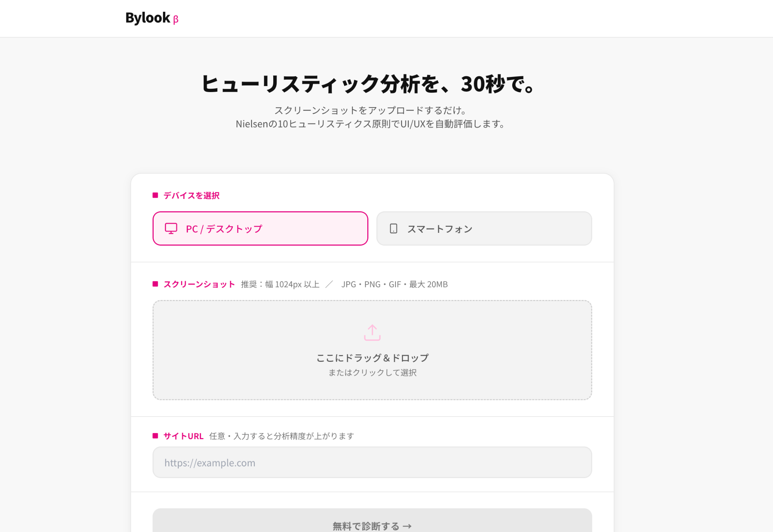Screen dimensions: 773x532
Task: Click the pink square before サイトURL
Action: (155, 436)
